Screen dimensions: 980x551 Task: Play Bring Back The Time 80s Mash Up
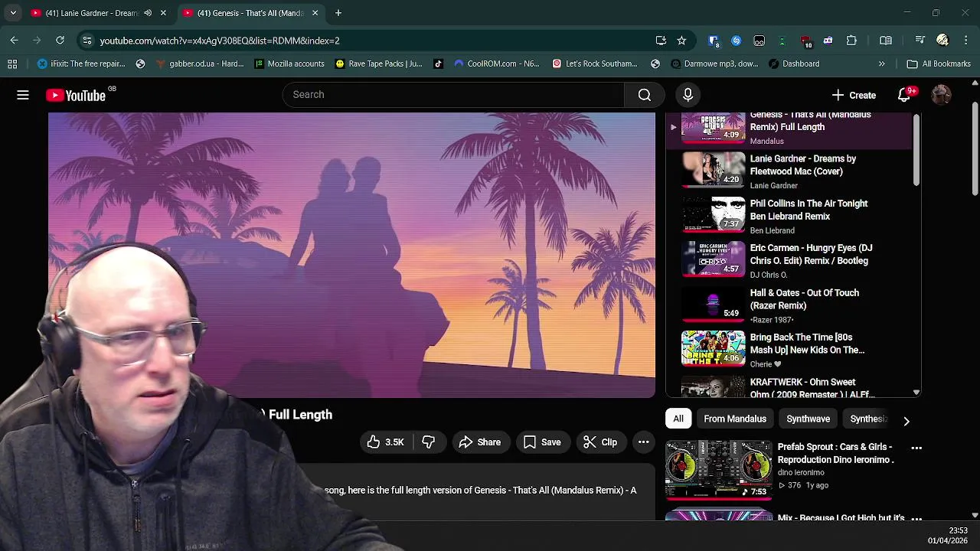click(789, 350)
